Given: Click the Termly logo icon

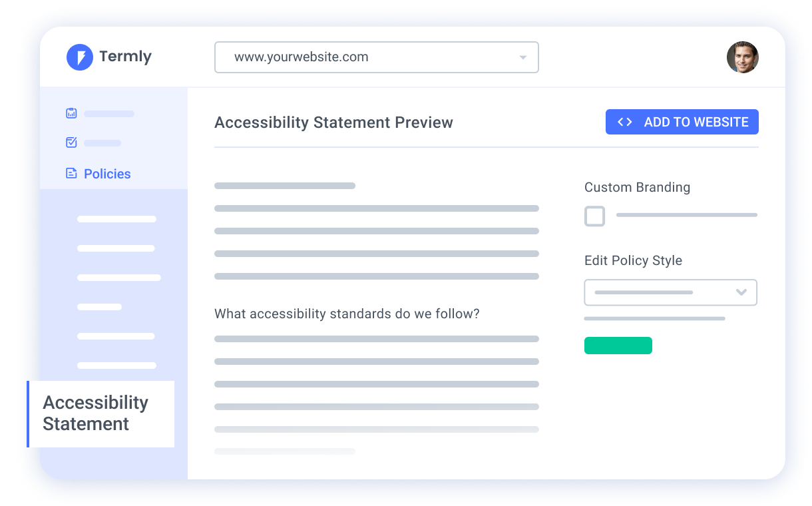Looking at the screenshot, I should click(x=80, y=57).
